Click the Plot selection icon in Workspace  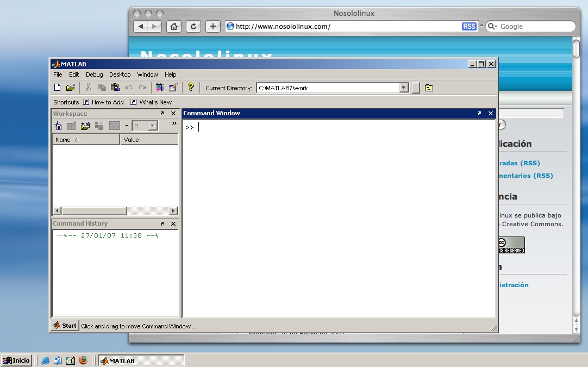click(114, 126)
